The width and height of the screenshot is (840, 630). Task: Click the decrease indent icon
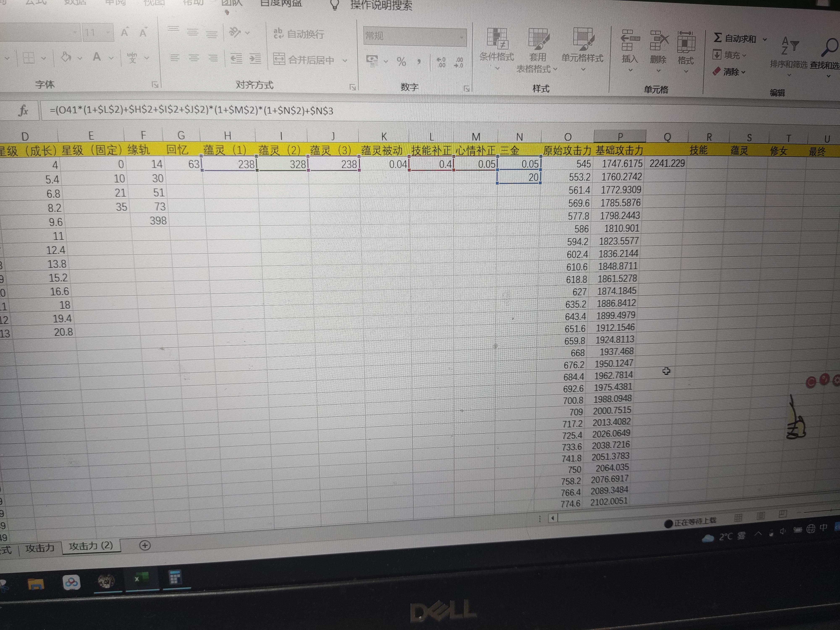(x=236, y=58)
